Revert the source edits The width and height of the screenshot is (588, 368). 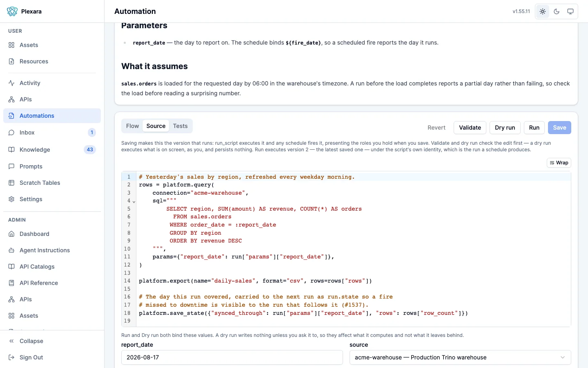[437, 128]
